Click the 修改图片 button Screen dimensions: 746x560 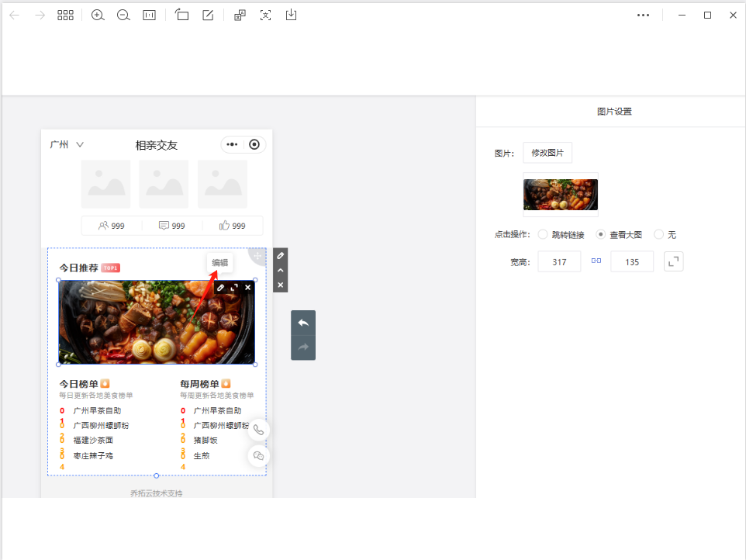point(547,153)
